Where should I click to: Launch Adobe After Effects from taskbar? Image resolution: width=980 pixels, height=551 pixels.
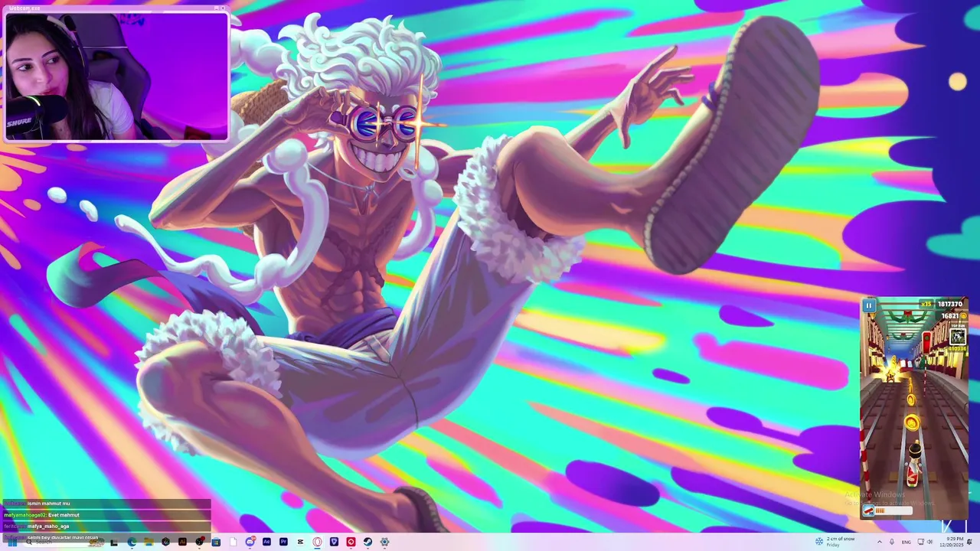click(x=266, y=542)
